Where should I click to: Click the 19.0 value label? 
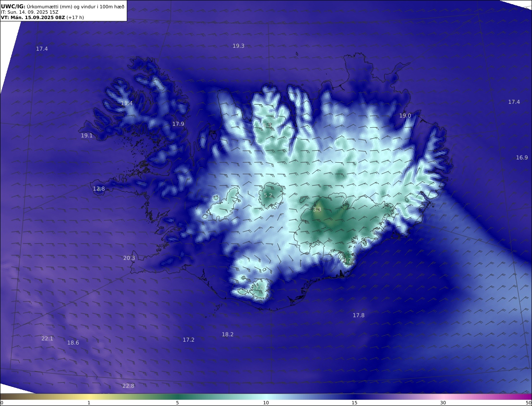[405, 116]
